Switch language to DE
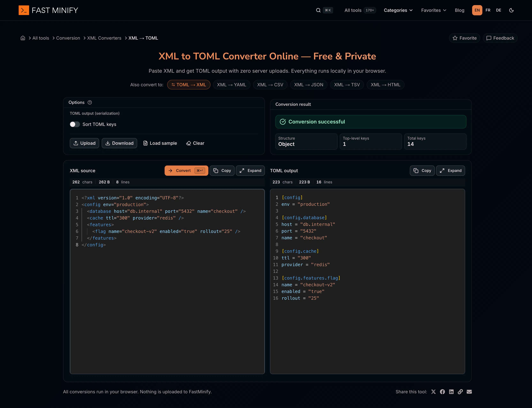 point(498,10)
